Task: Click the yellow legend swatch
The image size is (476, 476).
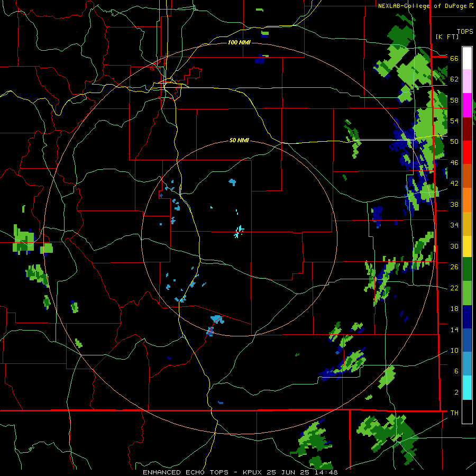Action: pos(467,246)
